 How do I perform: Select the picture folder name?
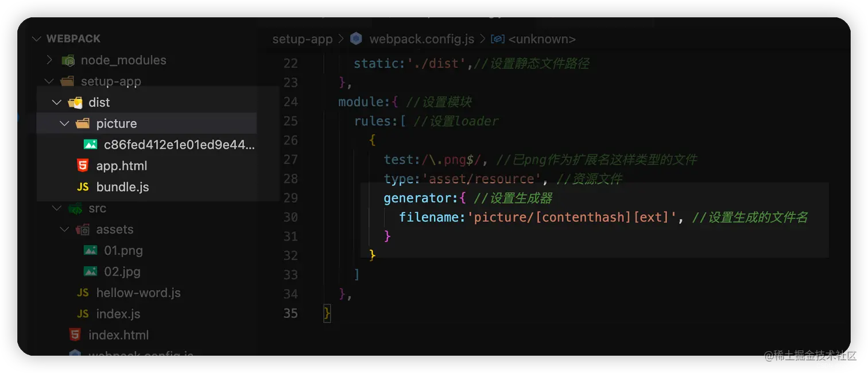point(117,123)
